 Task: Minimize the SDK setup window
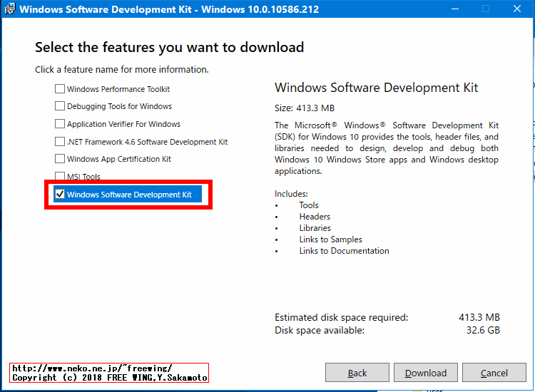pos(455,9)
